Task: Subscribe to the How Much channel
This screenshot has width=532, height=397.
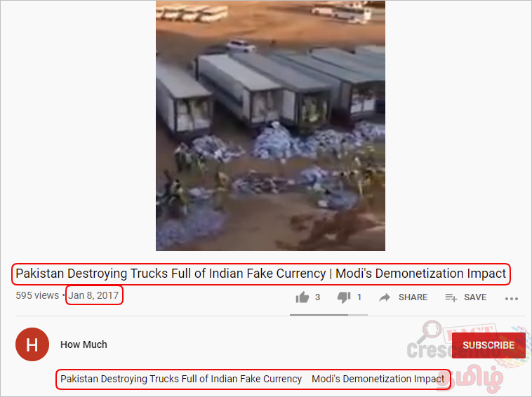Action: (x=488, y=345)
